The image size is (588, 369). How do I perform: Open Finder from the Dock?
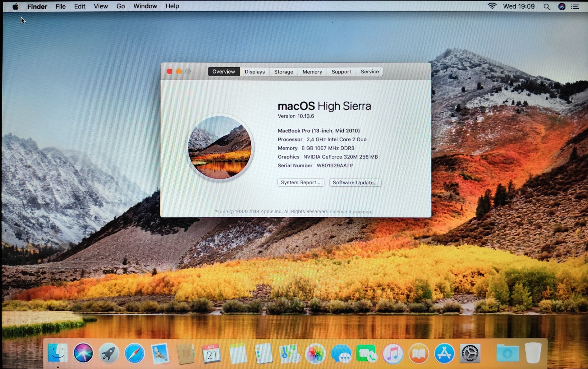tap(58, 353)
